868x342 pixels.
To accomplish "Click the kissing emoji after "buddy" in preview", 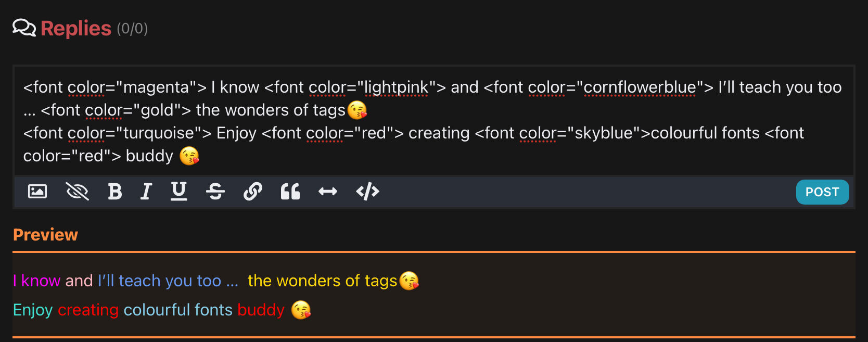I will tap(301, 310).
